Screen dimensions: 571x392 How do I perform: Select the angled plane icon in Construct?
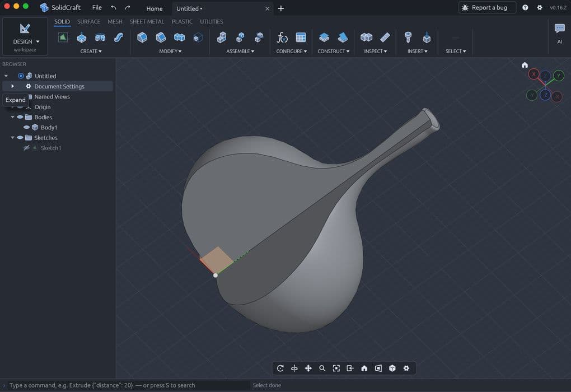point(343,37)
